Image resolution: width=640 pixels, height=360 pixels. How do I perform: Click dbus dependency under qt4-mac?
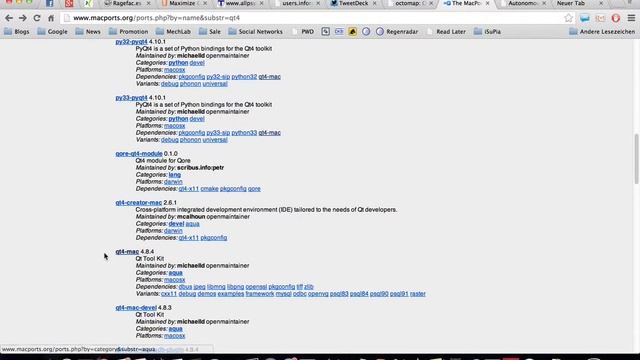(185, 287)
